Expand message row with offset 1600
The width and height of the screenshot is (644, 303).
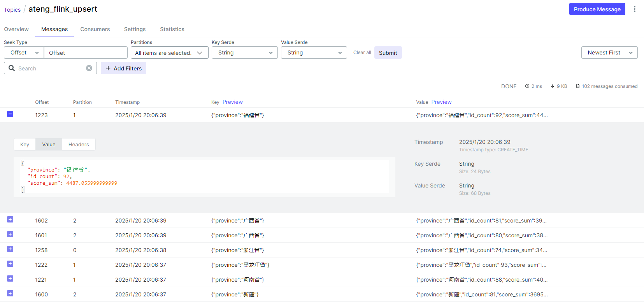coord(10,294)
